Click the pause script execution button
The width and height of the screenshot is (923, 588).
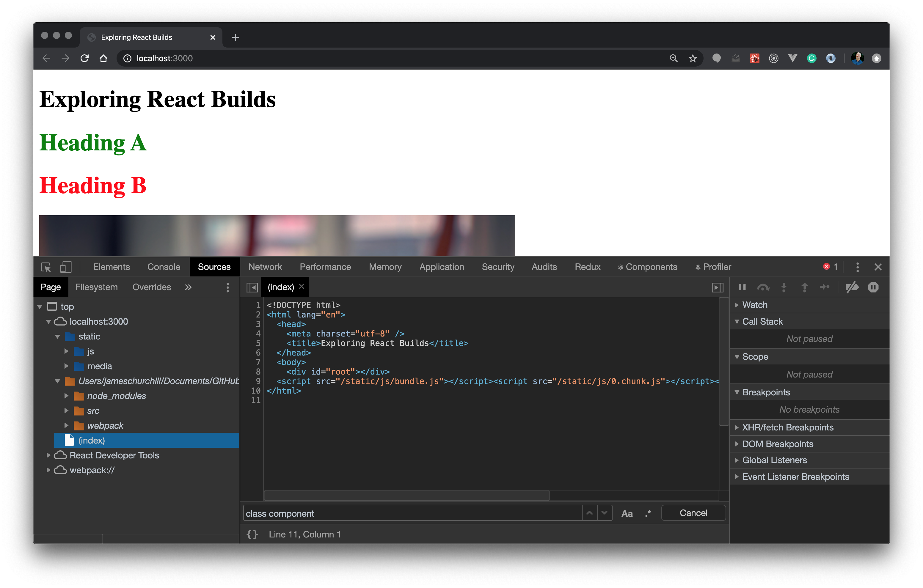tap(742, 287)
